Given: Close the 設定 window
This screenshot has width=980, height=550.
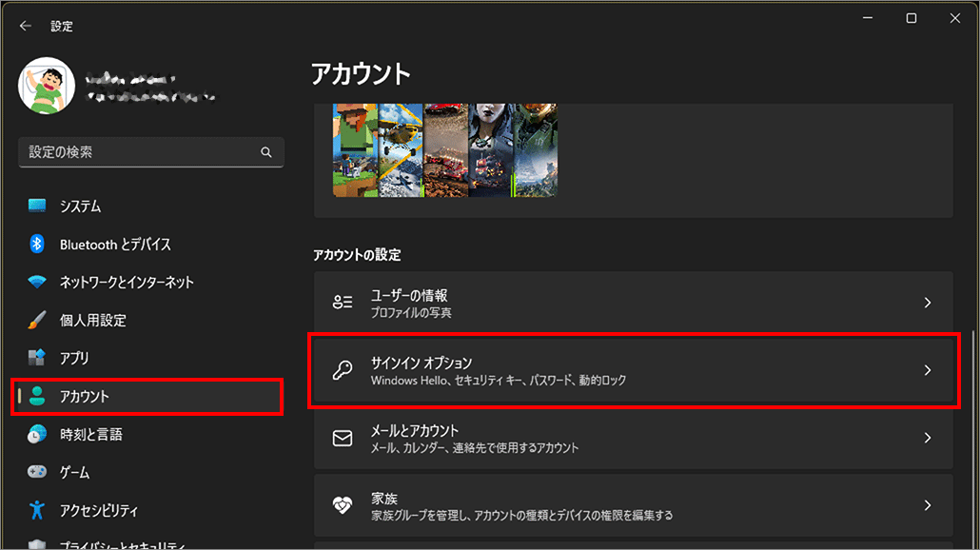Looking at the screenshot, I should pyautogui.click(x=954, y=18).
